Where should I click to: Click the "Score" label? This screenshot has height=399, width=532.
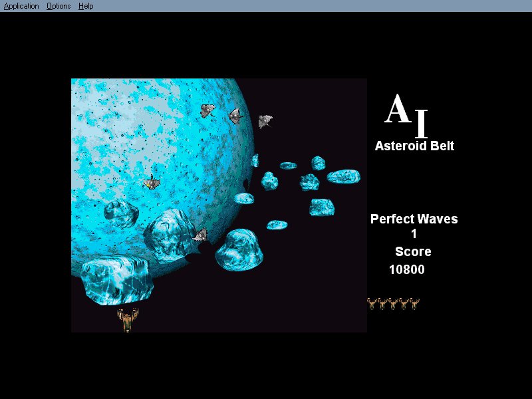(413, 251)
